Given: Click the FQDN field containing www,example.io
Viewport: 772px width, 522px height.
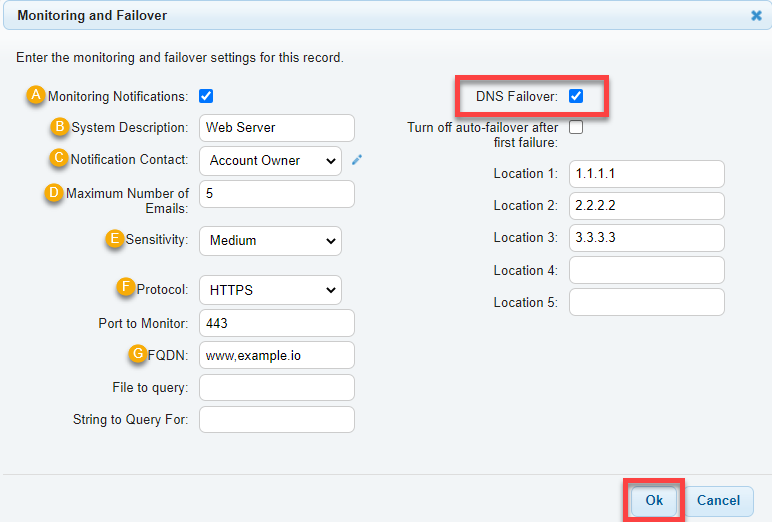Looking at the screenshot, I should coord(277,355).
